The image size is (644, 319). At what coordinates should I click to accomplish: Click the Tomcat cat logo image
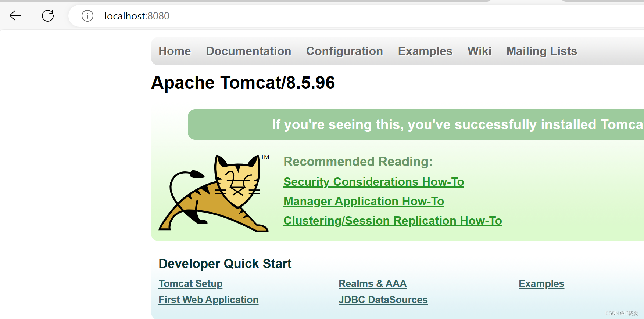(214, 193)
